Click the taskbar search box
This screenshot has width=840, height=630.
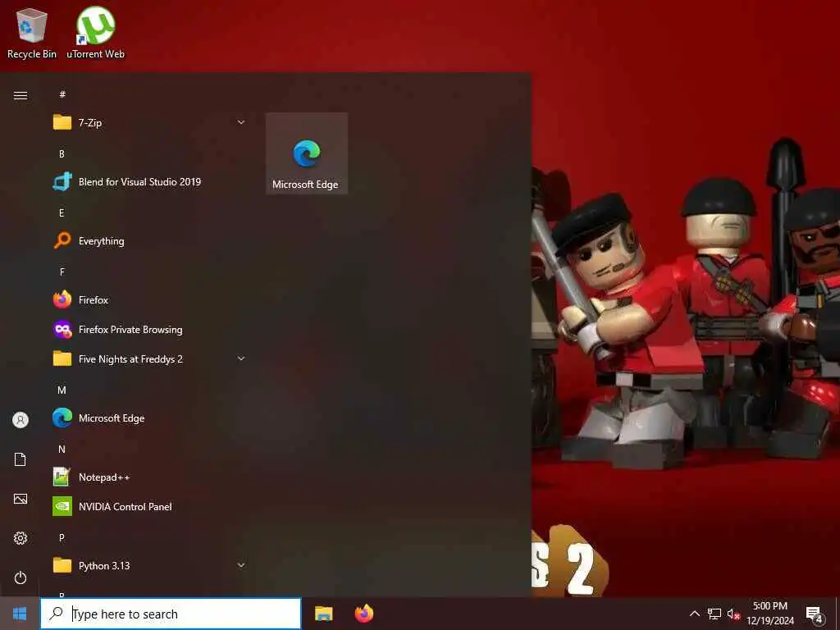tap(171, 614)
